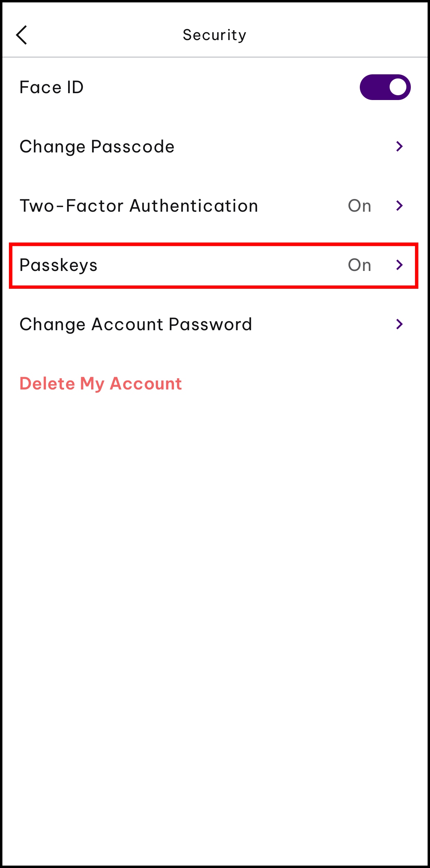Viewport: 430px width, 868px height.
Task: Tap the Change Account Password chevron arrow
Action: (x=399, y=324)
